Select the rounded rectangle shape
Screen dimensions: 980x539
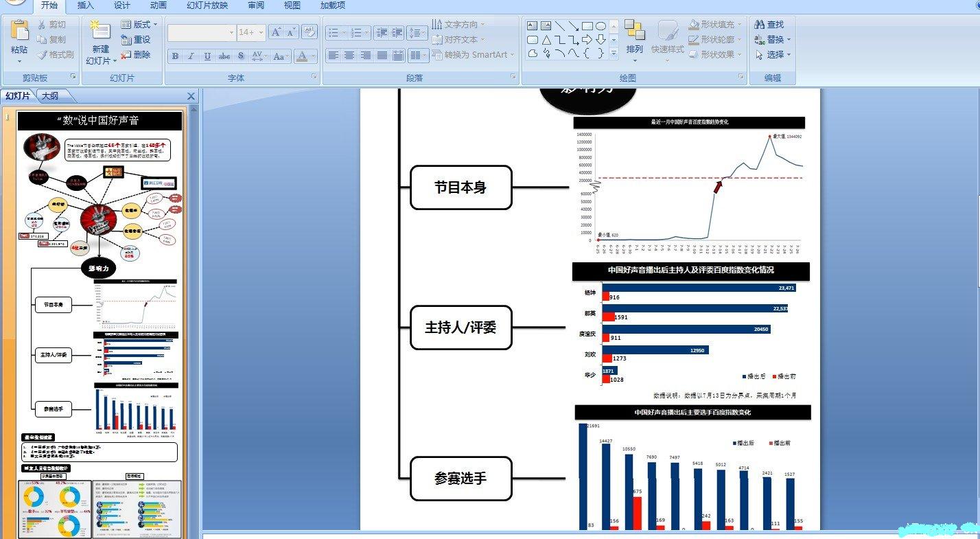coord(533,40)
